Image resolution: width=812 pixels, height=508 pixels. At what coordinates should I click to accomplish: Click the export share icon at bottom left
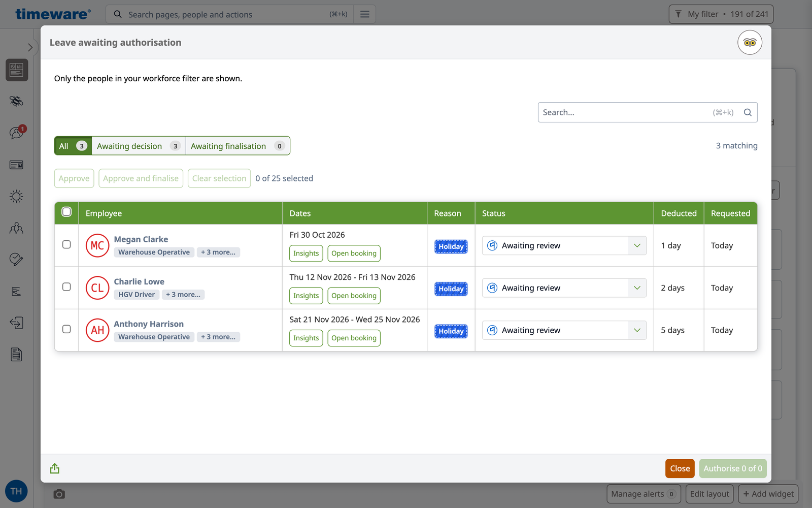coord(55,468)
